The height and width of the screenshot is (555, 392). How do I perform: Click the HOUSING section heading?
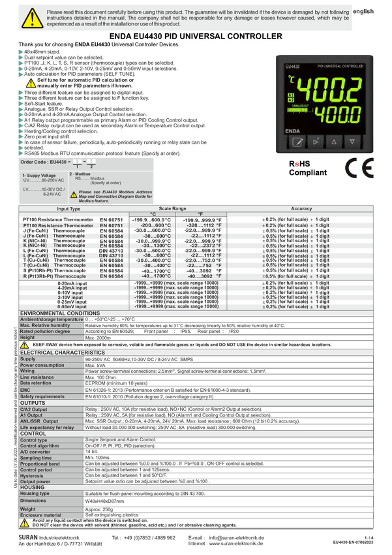[32, 487]
